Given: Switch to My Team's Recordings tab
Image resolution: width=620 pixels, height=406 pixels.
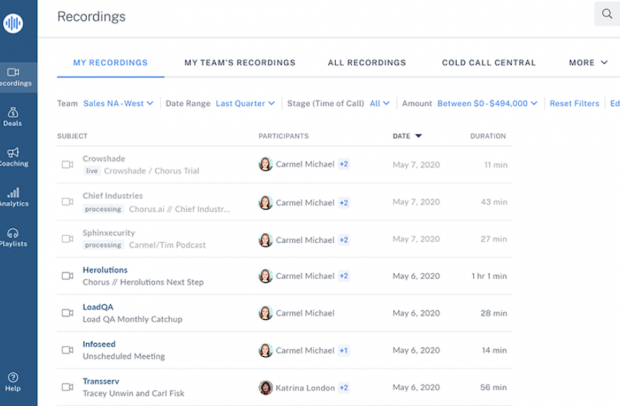Looking at the screenshot, I should pos(240,62).
